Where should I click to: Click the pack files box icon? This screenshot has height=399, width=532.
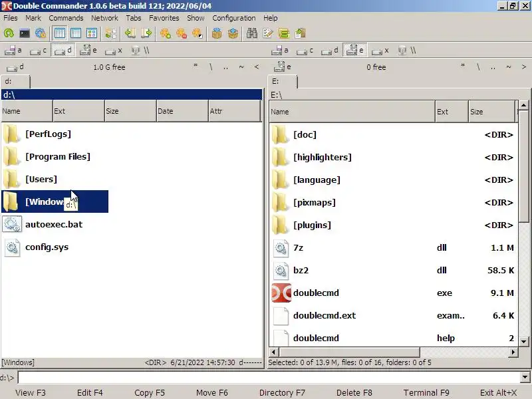tap(217, 33)
